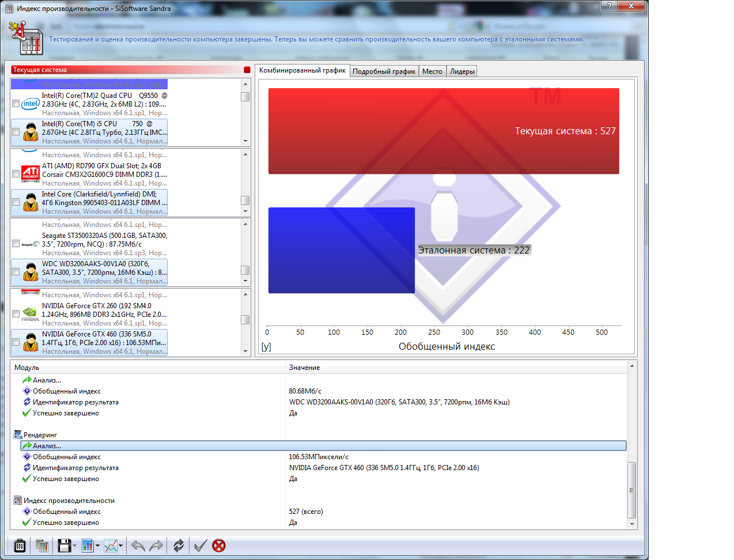The image size is (734, 560).
Task: Click the help question mark in title bar
Action: [610, 6]
